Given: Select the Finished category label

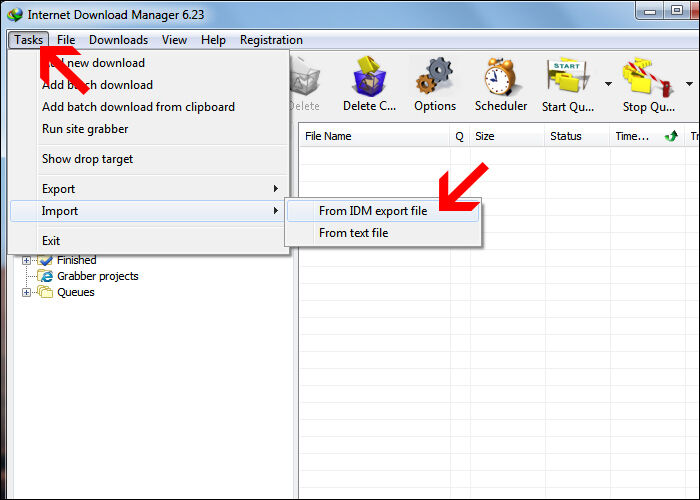Looking at the screenshot, I should pyautogui.click(x=76, y=260).
